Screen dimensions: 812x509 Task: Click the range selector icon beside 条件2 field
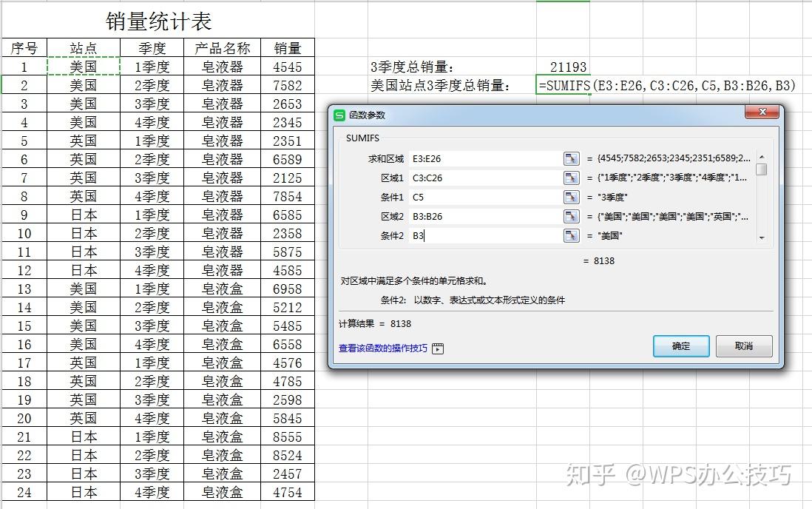(x=572, y=237)
